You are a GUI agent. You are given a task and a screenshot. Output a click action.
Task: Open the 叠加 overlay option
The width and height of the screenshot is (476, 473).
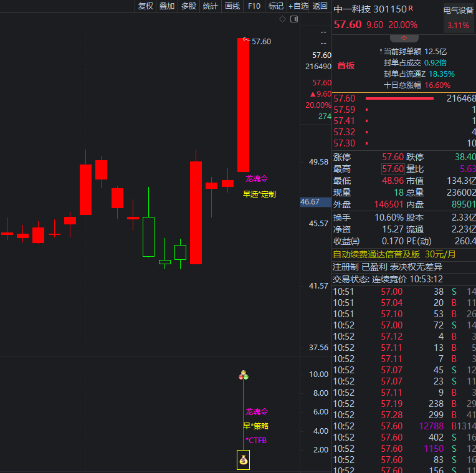pyautogui.click(x=167, y=6)
